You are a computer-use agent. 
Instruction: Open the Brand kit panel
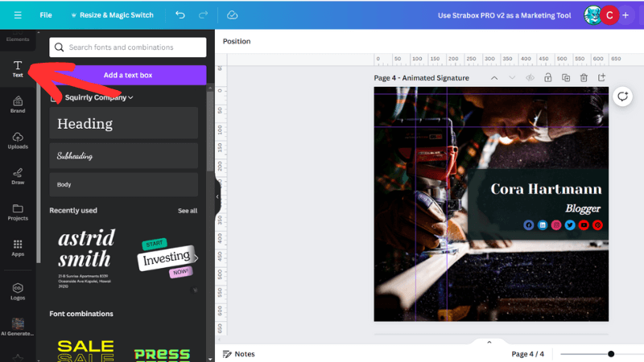tap(17, 105)
